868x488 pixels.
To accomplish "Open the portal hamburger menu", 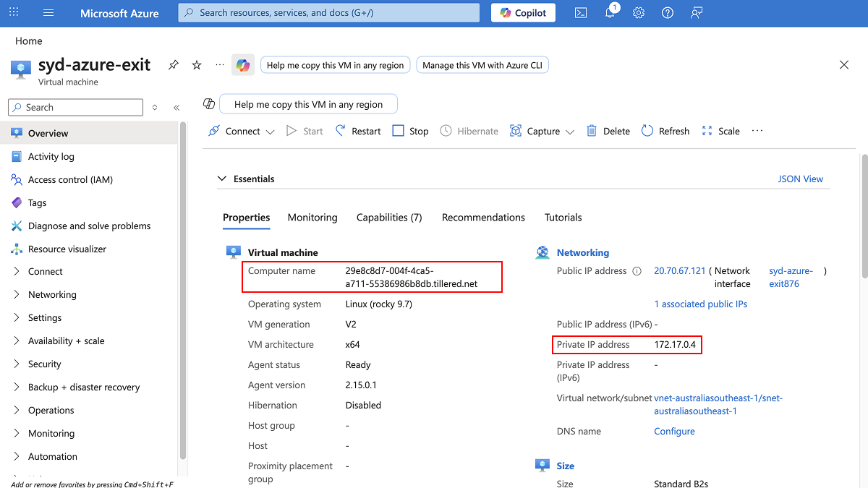I will click(x=48, y=12).
